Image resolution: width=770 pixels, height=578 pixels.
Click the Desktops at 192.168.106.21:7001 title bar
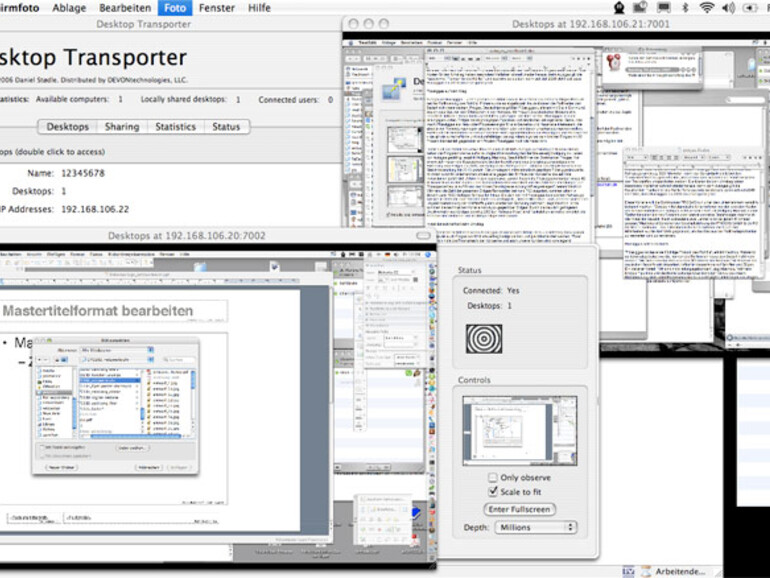[590, 24]
